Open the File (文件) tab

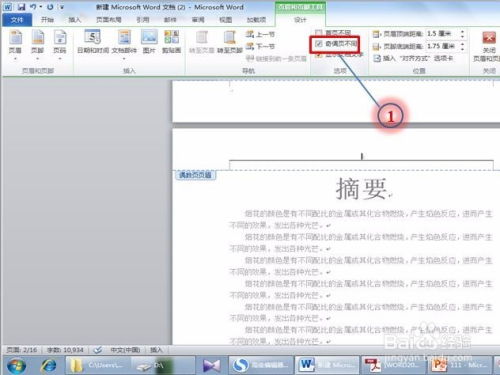click(17, 20)
